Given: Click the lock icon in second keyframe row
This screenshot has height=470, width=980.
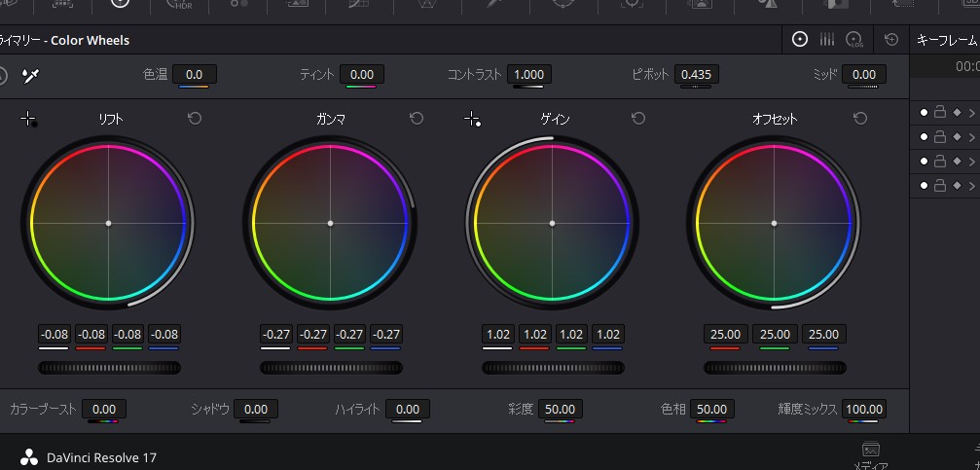Looking at the screenshot, I should 939,136.
